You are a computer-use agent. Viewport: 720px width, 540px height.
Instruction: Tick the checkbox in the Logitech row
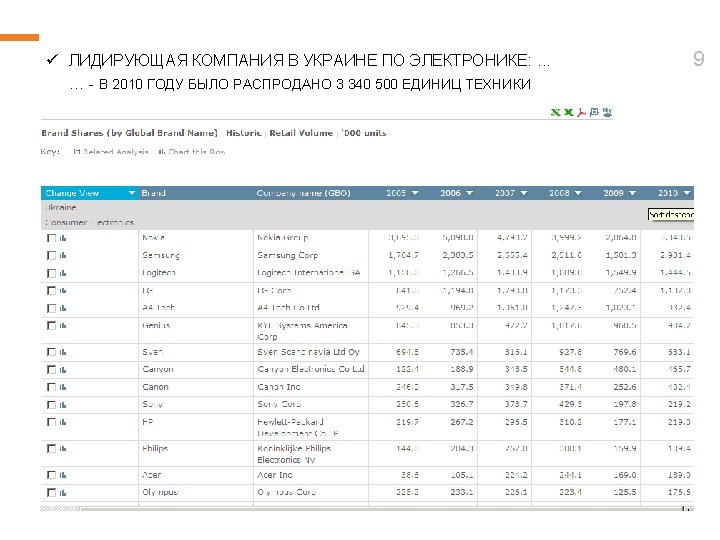[x=51, y=273]
